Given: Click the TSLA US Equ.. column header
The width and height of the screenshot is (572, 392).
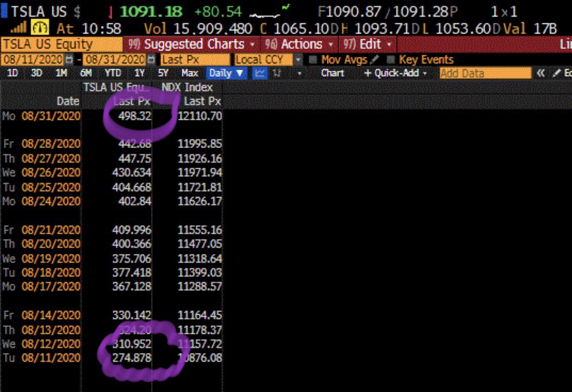Looking at the screenshot, I should pyautogui.click(x=117, y=87).
